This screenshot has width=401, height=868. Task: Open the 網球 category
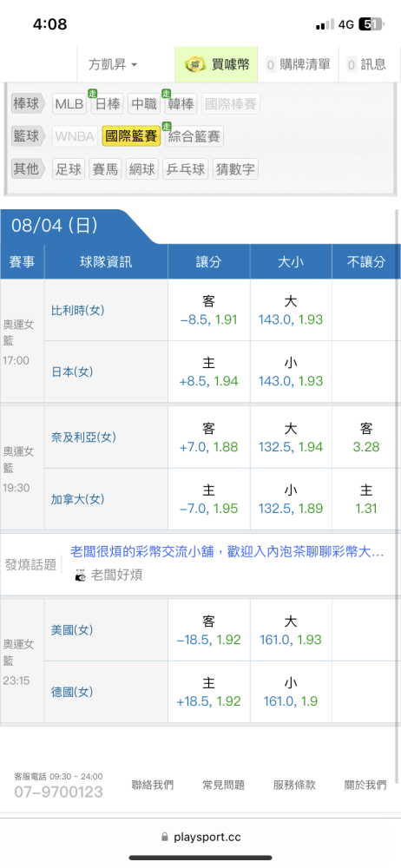tap(142, 169)
